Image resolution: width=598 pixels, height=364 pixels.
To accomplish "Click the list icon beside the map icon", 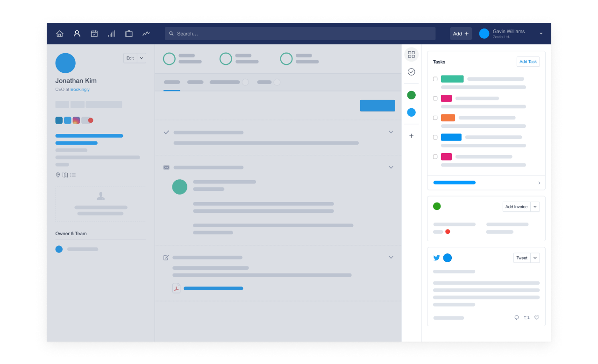I will (73, 175).
